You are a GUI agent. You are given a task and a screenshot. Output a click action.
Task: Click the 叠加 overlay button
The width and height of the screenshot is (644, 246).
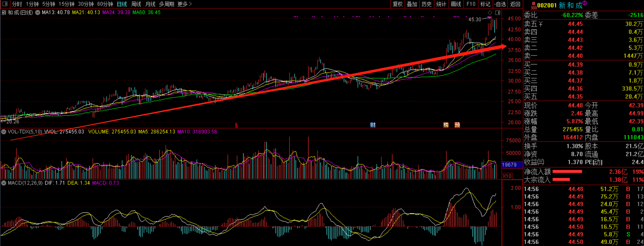pos(412,4)
